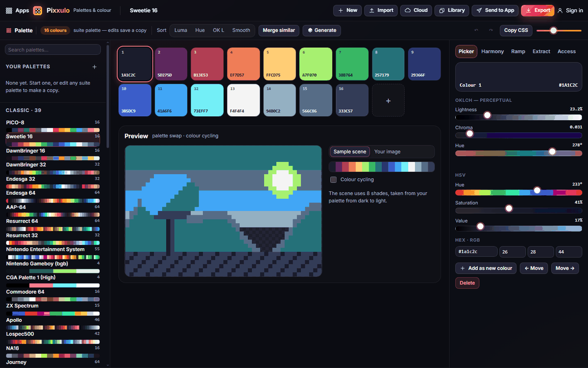Open the Commodore 64 palette
588x368 pixels.
[x=53, y=295]
